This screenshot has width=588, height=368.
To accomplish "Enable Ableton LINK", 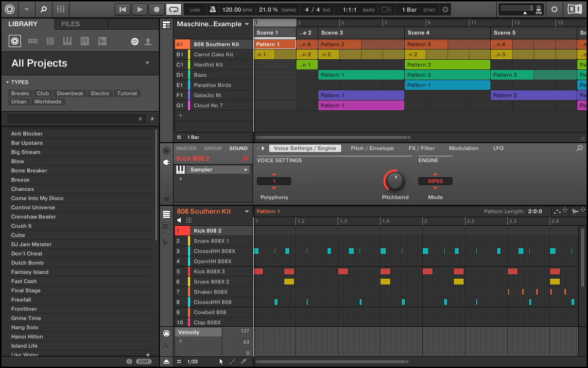I will [195, 10].
